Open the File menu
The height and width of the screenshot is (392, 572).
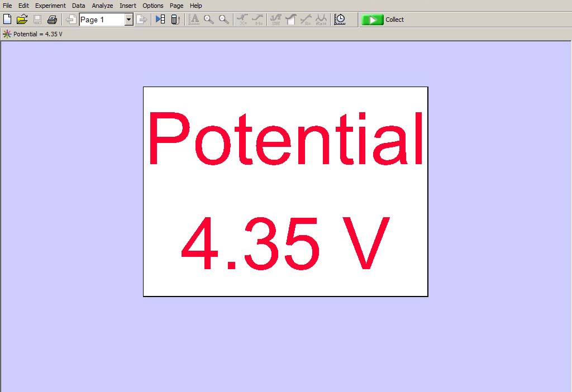point(7,6)
